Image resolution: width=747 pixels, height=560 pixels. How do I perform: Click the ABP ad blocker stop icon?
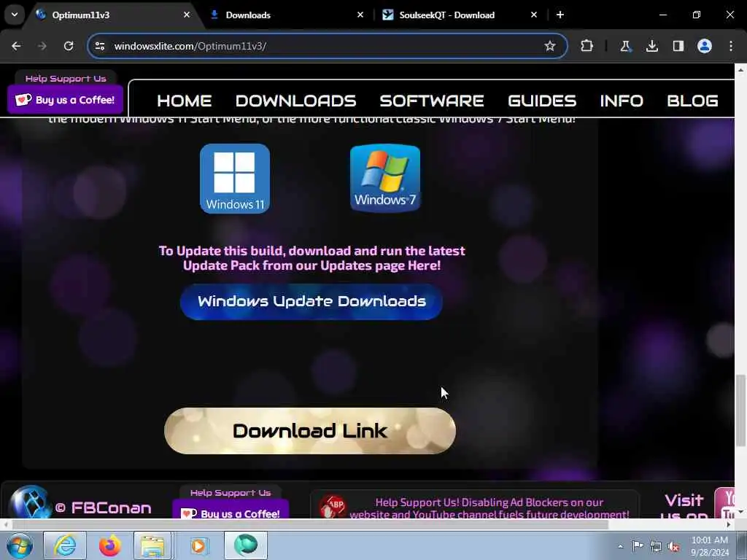click(333, 507)
